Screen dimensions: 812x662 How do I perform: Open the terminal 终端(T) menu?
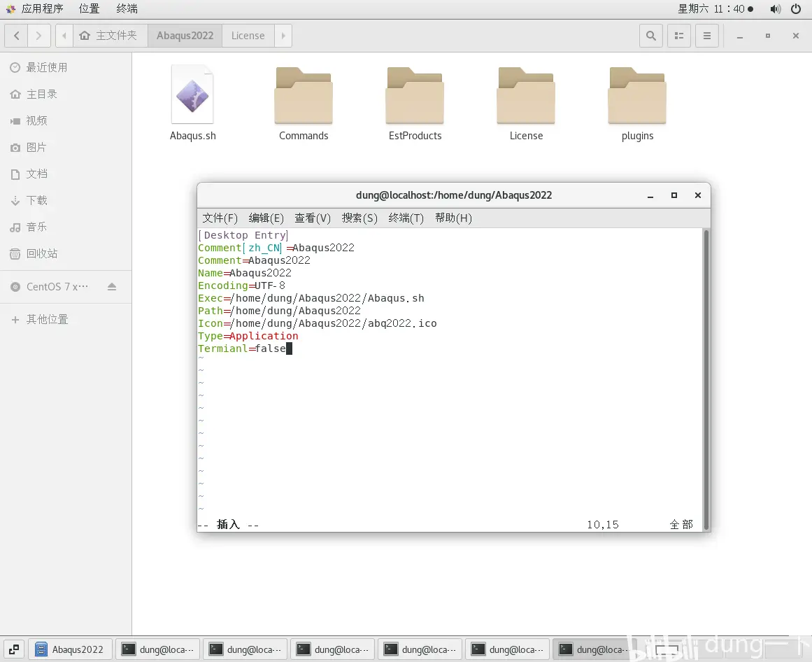click(406, 218)
